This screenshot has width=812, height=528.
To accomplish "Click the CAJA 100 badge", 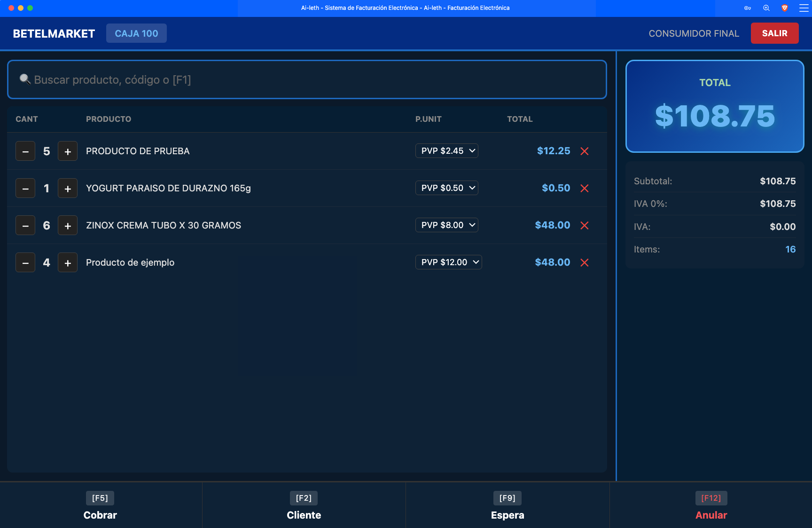I will [x=136, y=33].
